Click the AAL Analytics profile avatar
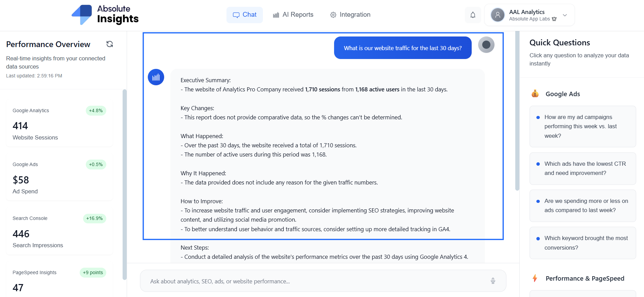 click(x=498, y=15)
